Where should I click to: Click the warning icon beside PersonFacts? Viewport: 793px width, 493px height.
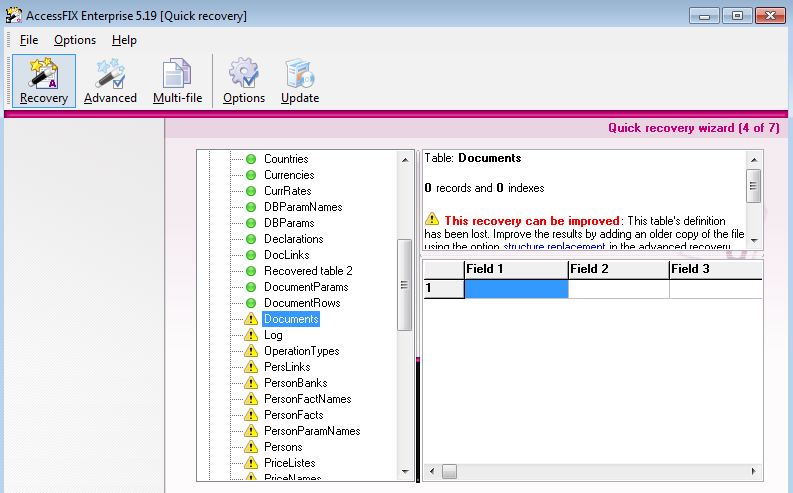point(251,415)
